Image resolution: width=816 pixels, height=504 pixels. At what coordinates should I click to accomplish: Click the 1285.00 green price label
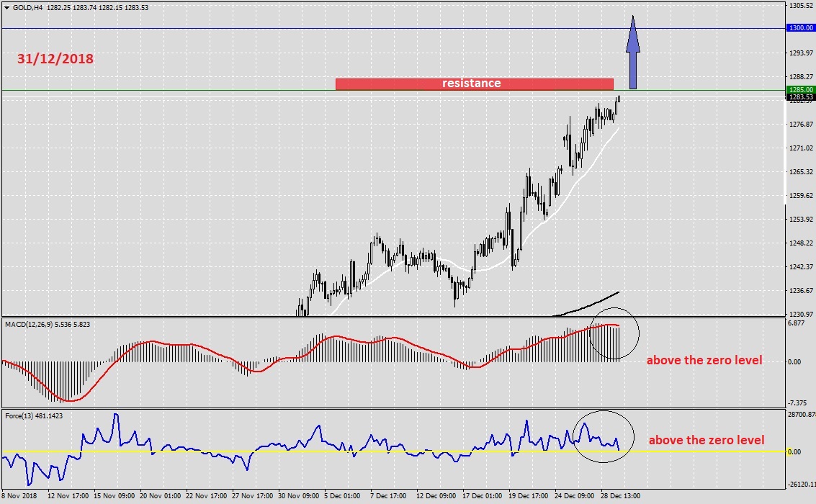800,89
